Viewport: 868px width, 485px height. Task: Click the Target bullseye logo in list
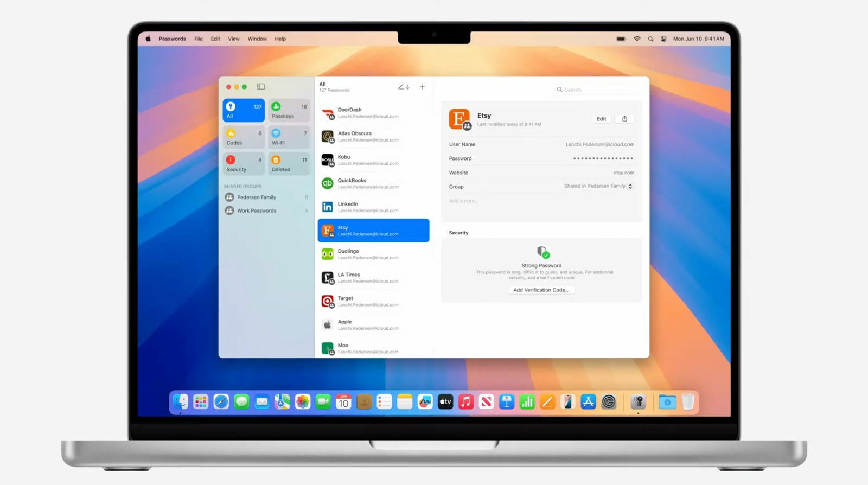click(327, 301)
